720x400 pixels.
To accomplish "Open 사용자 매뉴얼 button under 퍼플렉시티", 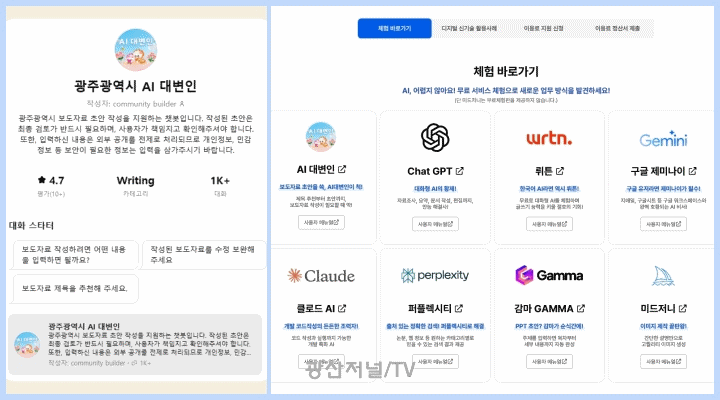I will click(435, 361).
